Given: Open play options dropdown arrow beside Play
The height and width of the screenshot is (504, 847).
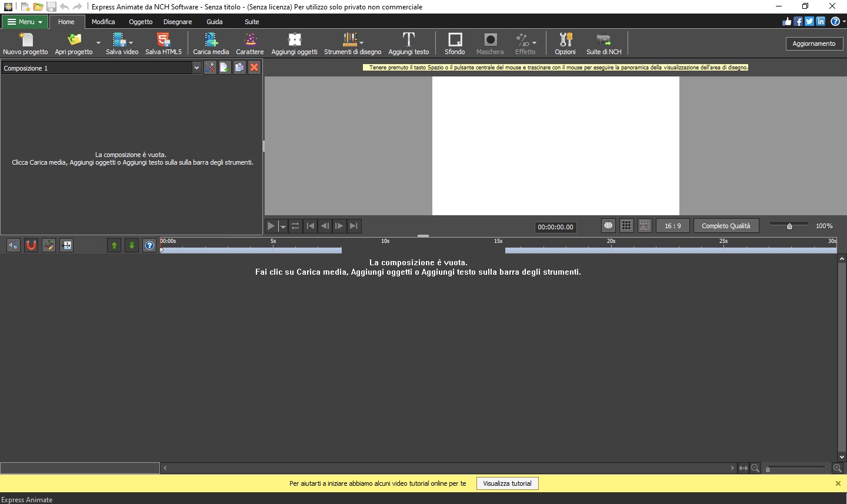Looking at the screenshot, I should click(x=283, y=226).
